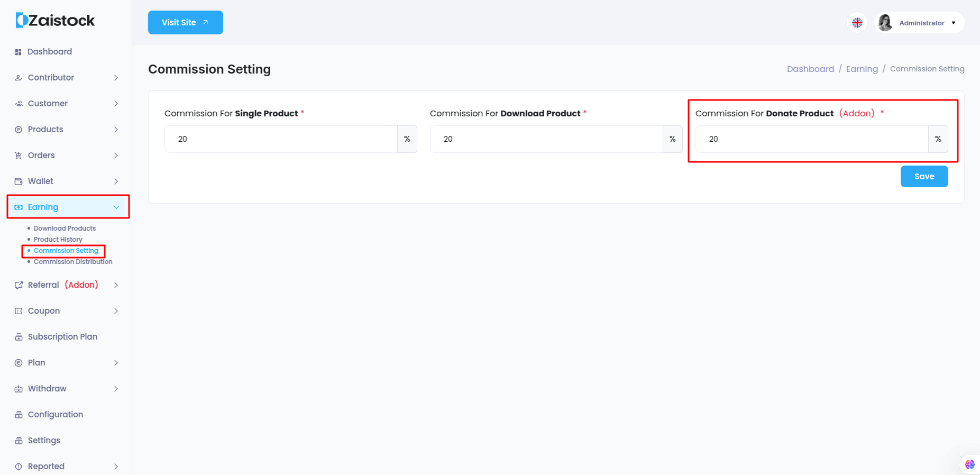Go to Dashboard in the sidebar

(50, 52)
